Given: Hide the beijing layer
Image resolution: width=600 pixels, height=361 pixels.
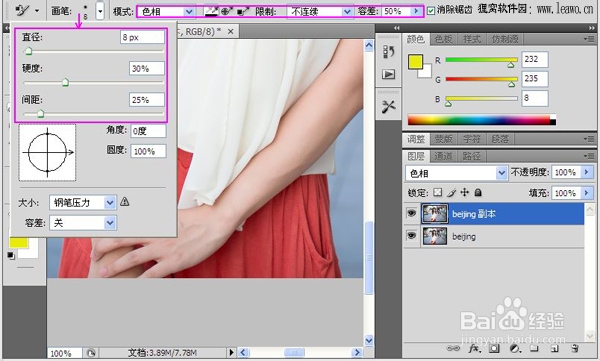Looking at the screenshot, I should tap(411, 235).
